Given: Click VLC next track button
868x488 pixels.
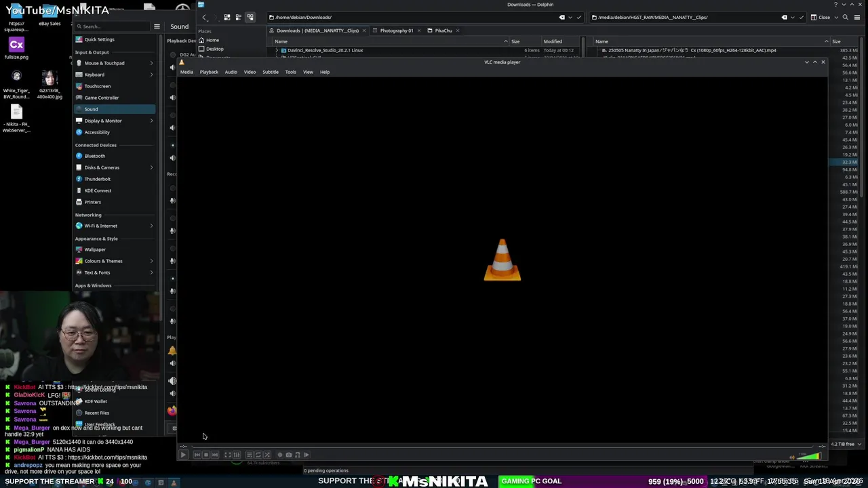Looking at the screenshot, I should 215,455.
